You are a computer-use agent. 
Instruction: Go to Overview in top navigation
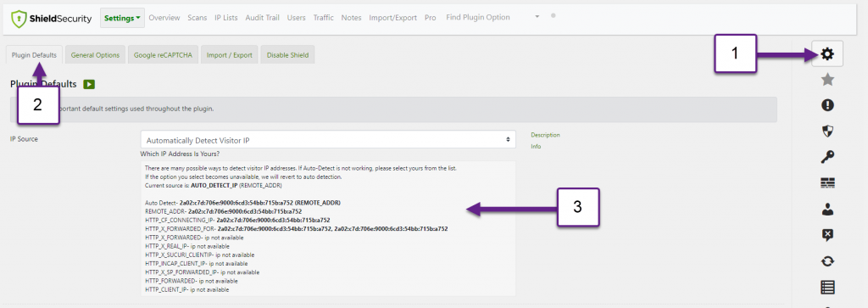[x=164, y=18]
